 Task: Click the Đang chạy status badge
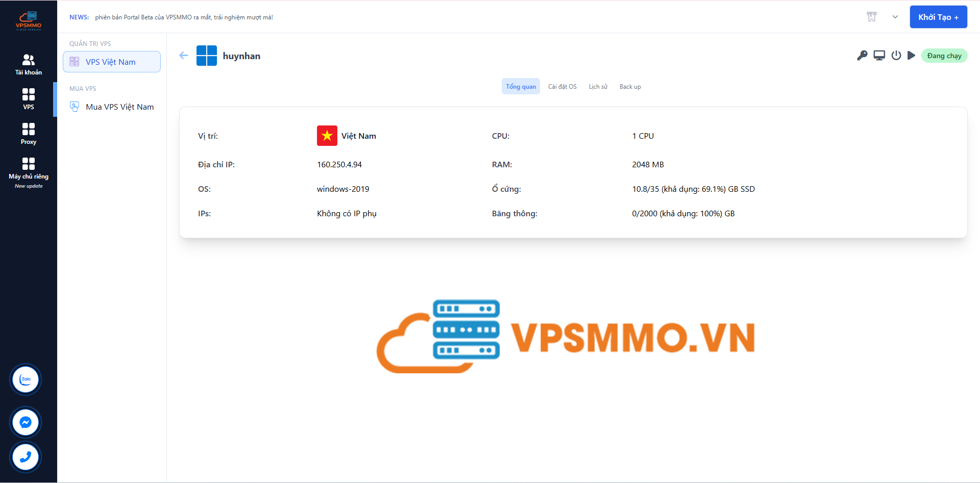click(944, 56)
